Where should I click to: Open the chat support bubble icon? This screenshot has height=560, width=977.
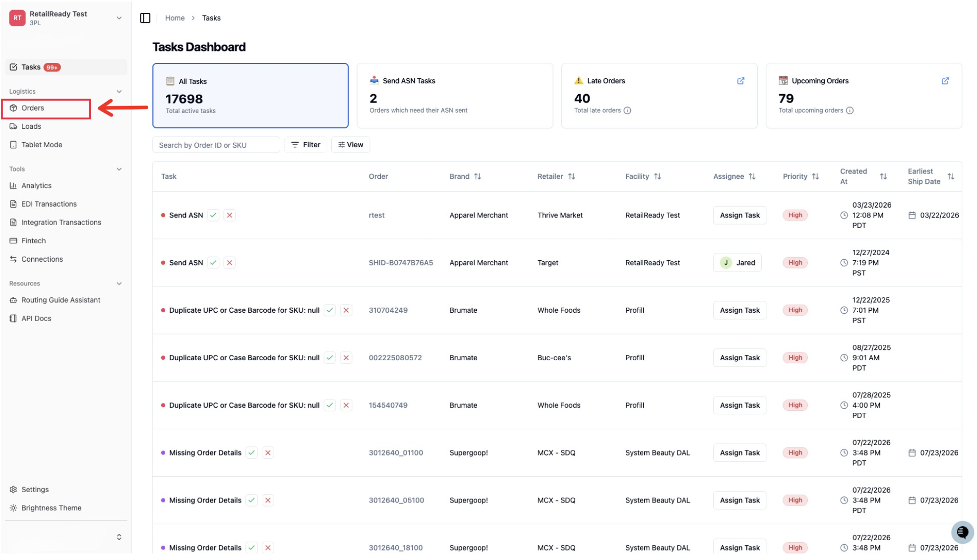pos(962,532)
